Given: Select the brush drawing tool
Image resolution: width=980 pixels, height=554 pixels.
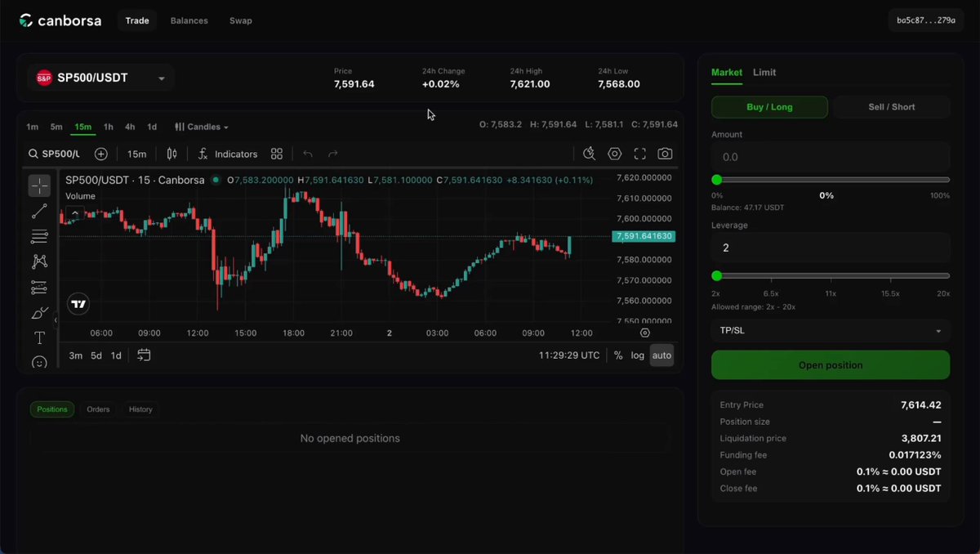Looking at the screenshot, I should tap(39, 313).
